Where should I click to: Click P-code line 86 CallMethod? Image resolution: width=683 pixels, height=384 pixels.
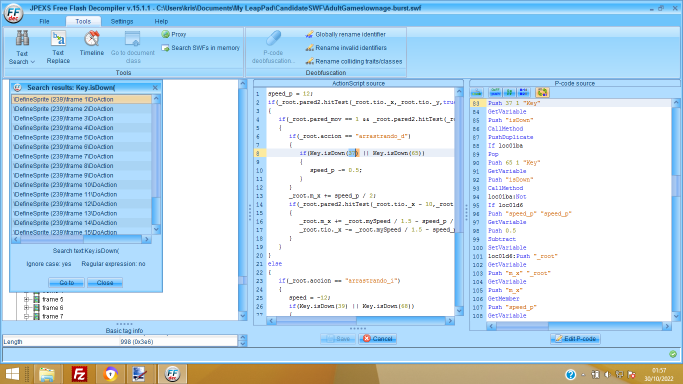[505, 128]
